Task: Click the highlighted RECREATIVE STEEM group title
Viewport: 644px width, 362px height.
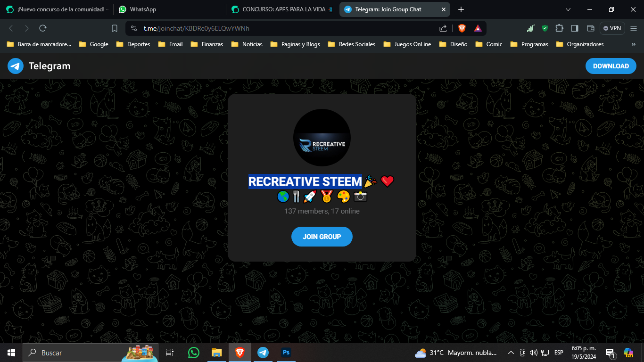Action: [x=305, y=181]
